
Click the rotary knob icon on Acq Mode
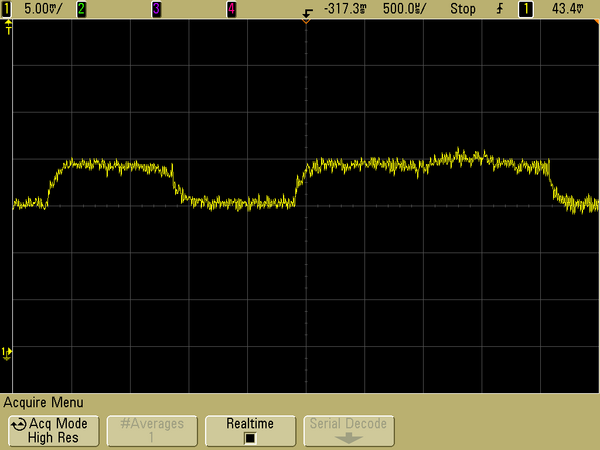[x=19, y=425]
